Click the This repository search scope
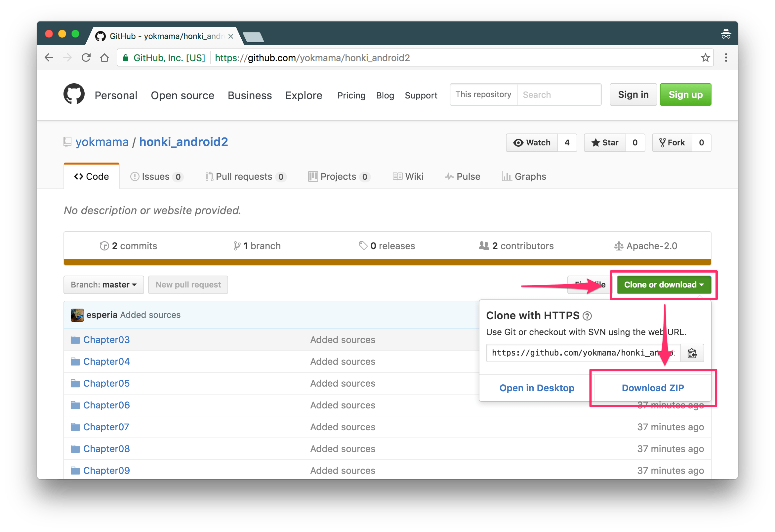Viewport: 775px width, 532px height. click(483, 95)
